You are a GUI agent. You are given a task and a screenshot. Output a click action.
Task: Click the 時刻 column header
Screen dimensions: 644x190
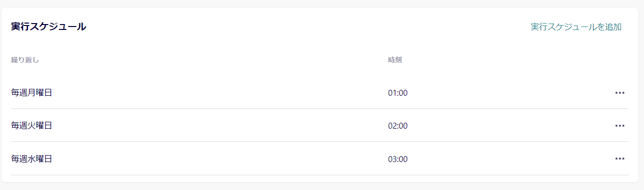(395, 60)
